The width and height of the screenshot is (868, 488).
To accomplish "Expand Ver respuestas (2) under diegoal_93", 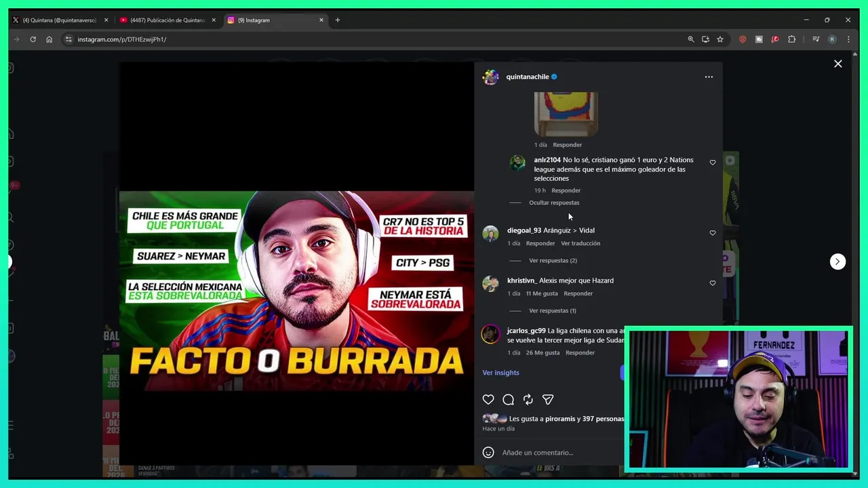I will [553, 260].
